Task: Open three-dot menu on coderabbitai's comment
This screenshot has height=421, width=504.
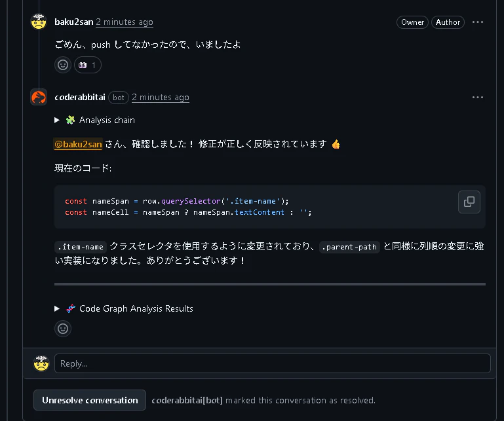Action: [478, 98]
